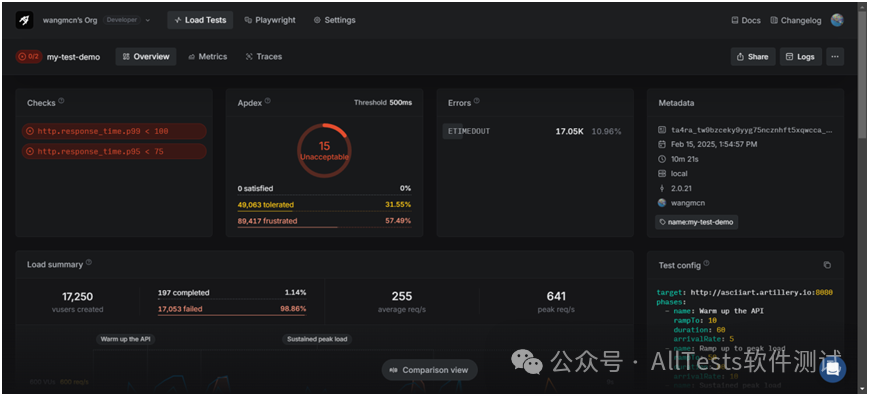Click the my-test-demo test name
The width and height of the screenshot is (869, 396).
click(73, 57)
